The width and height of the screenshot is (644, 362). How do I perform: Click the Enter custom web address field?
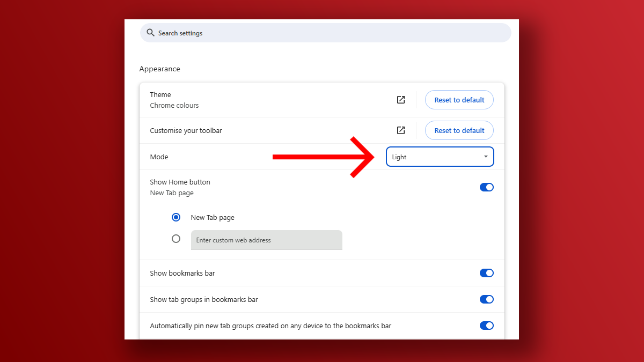(266, 240)
